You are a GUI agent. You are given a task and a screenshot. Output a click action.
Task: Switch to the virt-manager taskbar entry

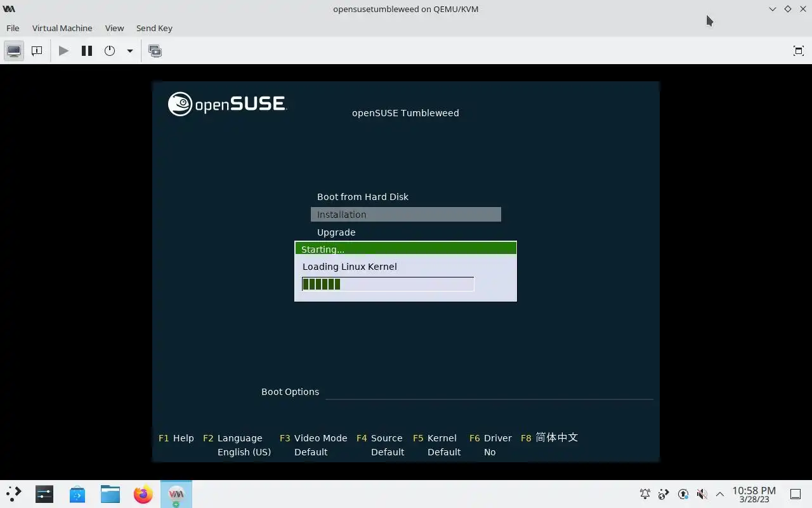click(x=176, y=494)
